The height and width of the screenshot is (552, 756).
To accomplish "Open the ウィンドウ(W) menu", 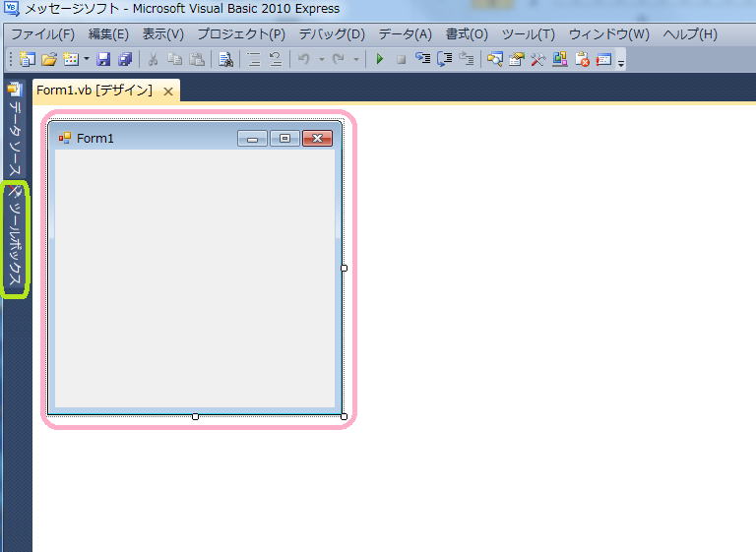I will click(609, 34).
